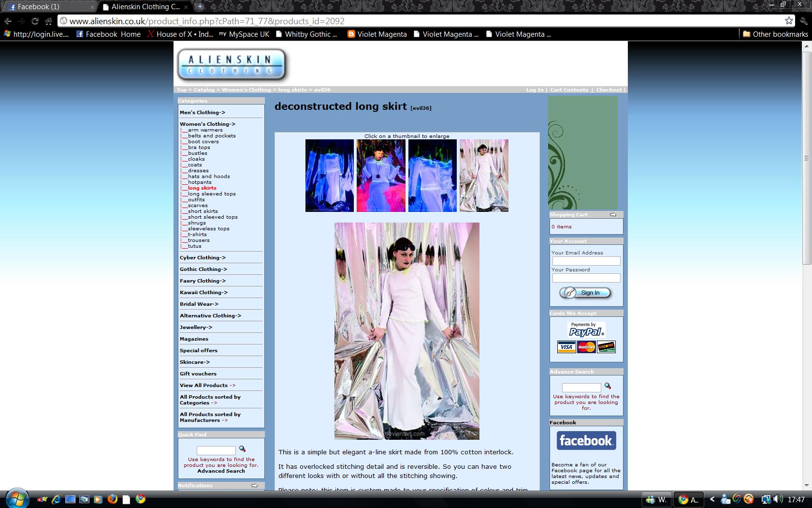The width and height of the screenshot is (812, 508).
Task: Click the Shopping Cart arrow icon
Action: 613,215
